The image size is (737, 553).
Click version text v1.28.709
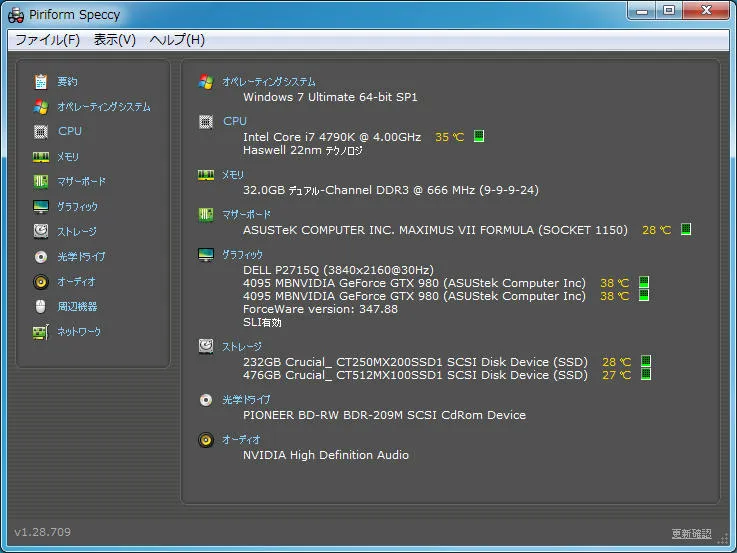(43, 532)
